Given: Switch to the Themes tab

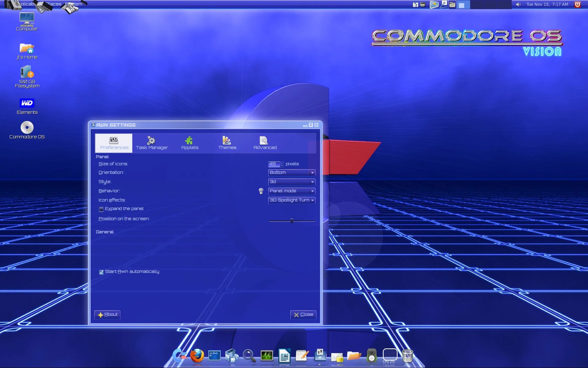Looking at the screenshot, I should [x=227, y=143].
